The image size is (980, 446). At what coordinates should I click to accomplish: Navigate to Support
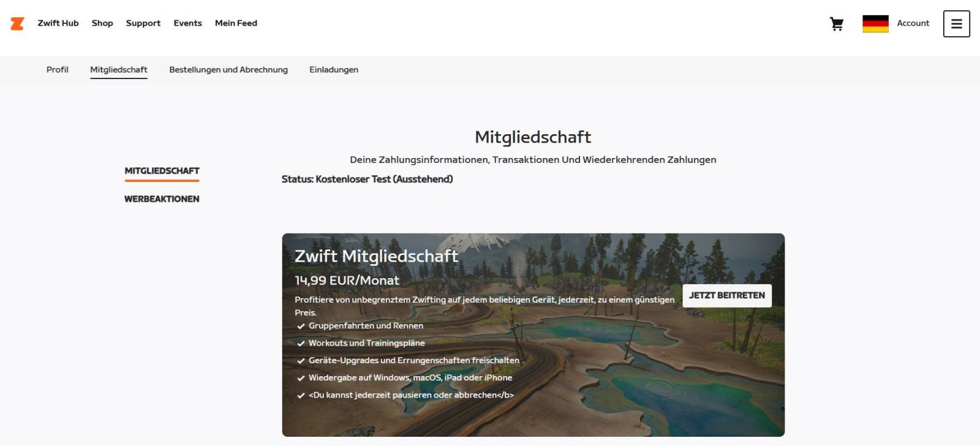(143, 23)
